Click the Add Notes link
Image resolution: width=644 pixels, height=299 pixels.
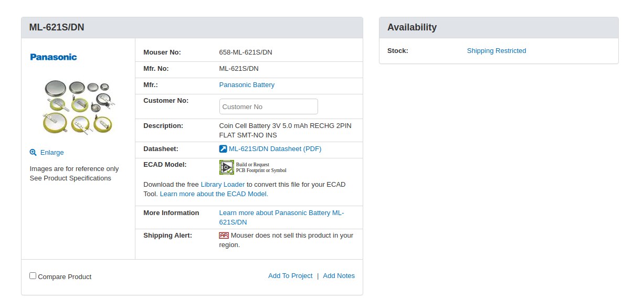tap(339, 276)
